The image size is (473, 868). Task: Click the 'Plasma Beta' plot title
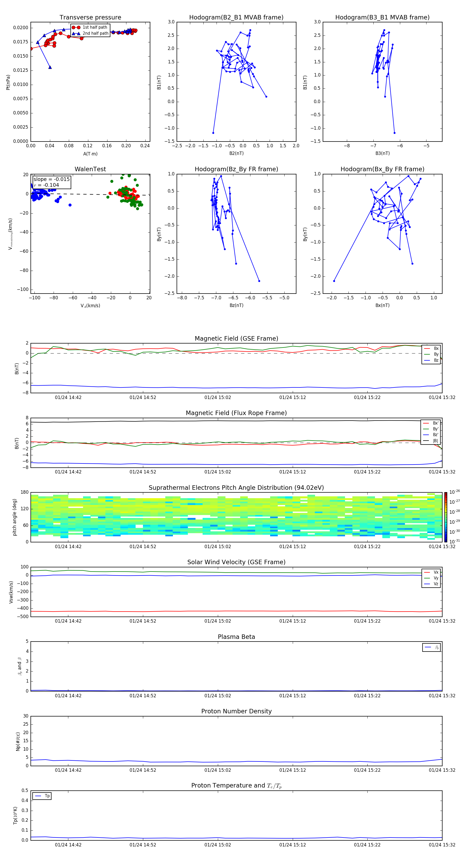click(x=236, y=637)
